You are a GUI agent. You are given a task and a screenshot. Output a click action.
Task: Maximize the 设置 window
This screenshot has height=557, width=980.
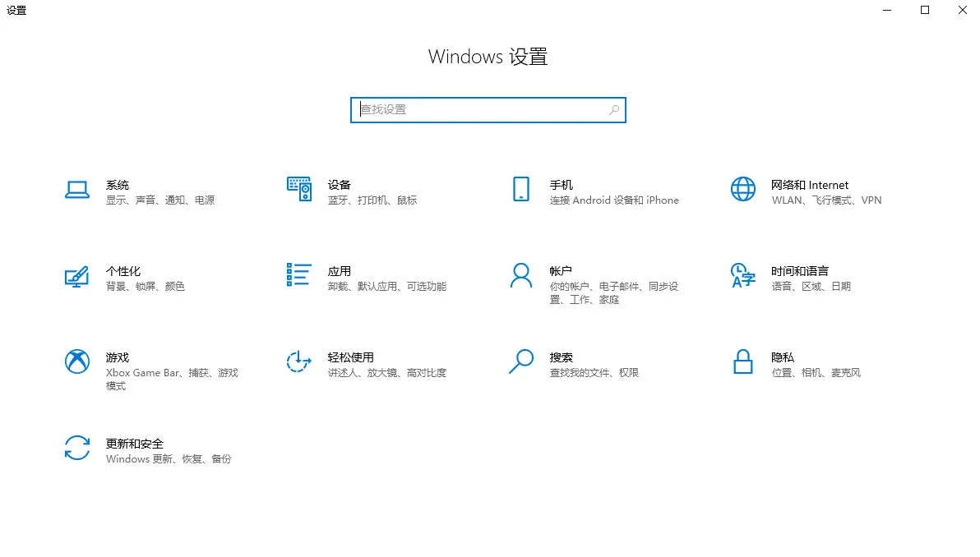[924, 10]
